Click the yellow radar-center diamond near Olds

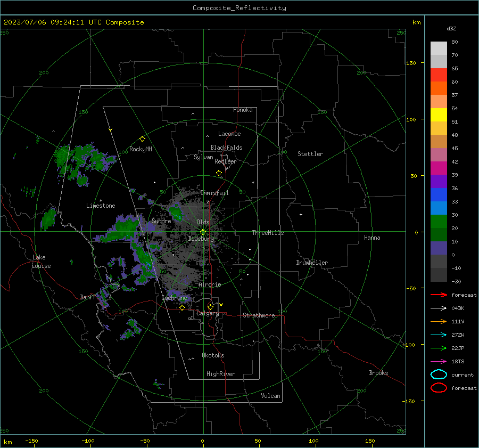click(203, 232)
